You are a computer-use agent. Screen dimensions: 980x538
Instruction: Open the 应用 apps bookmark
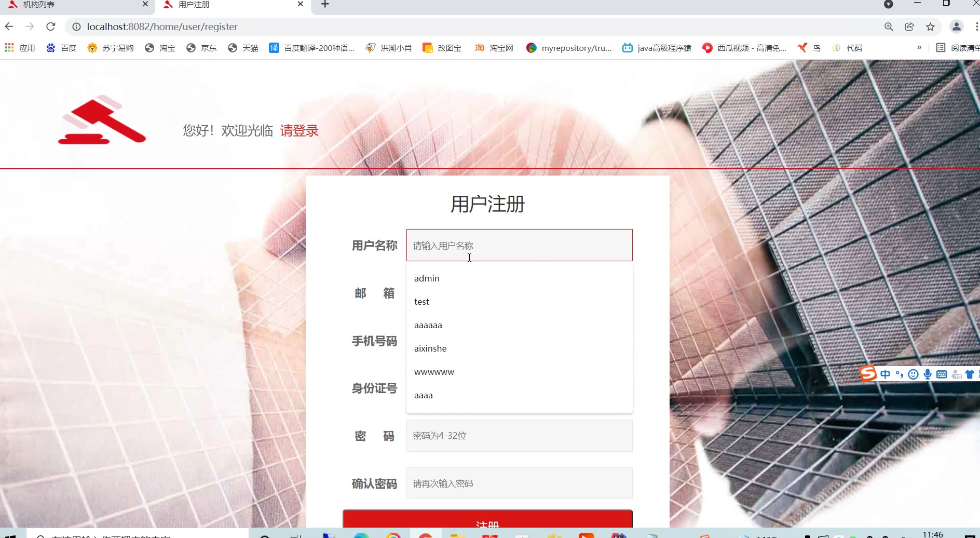pyautogui.click(x=20, y=48)
